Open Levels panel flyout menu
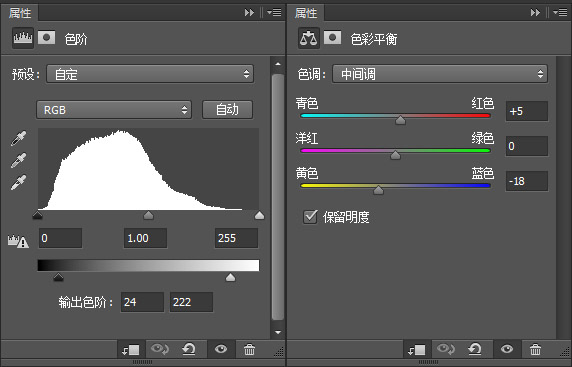572x367 pixels. [x=274, y=13]
